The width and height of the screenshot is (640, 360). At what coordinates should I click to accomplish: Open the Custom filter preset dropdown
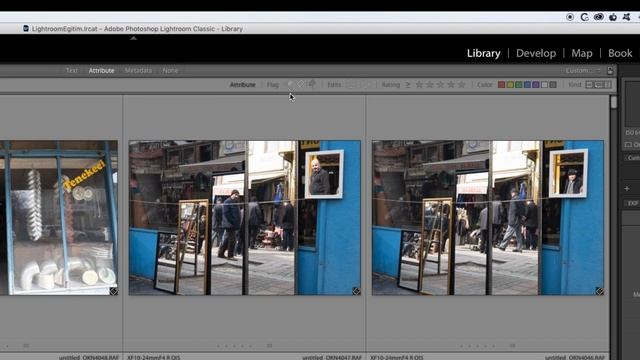(x=583, y=71)
